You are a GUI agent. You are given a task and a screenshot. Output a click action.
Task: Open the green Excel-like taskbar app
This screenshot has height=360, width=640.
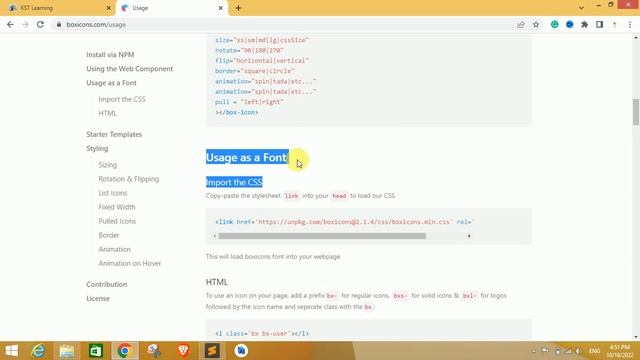pyautogui.click(x=96, y=351)
